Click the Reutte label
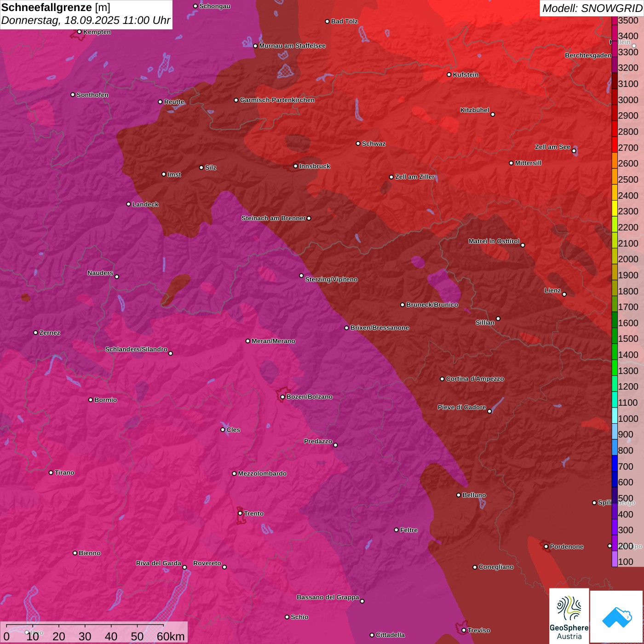The image size is (644, 644). pyautogui.click(x=174, y=102)
